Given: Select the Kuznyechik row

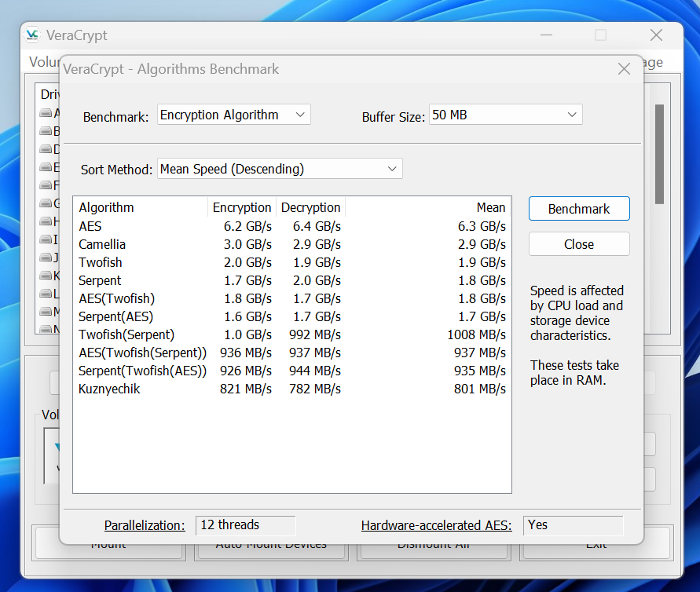Looking at the screenshot, I should click(292, 389).
